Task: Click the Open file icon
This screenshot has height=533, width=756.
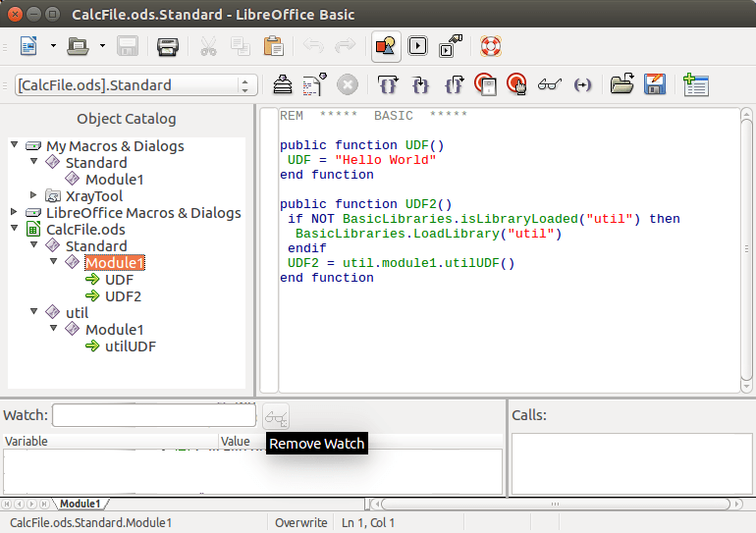Action: tap(78, 46)
